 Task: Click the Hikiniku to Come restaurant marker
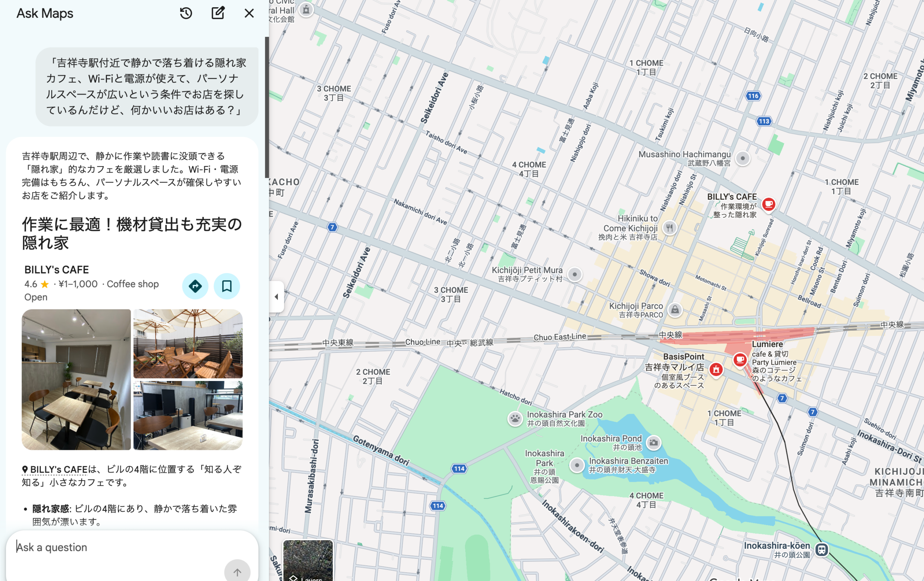coord(669,228)
